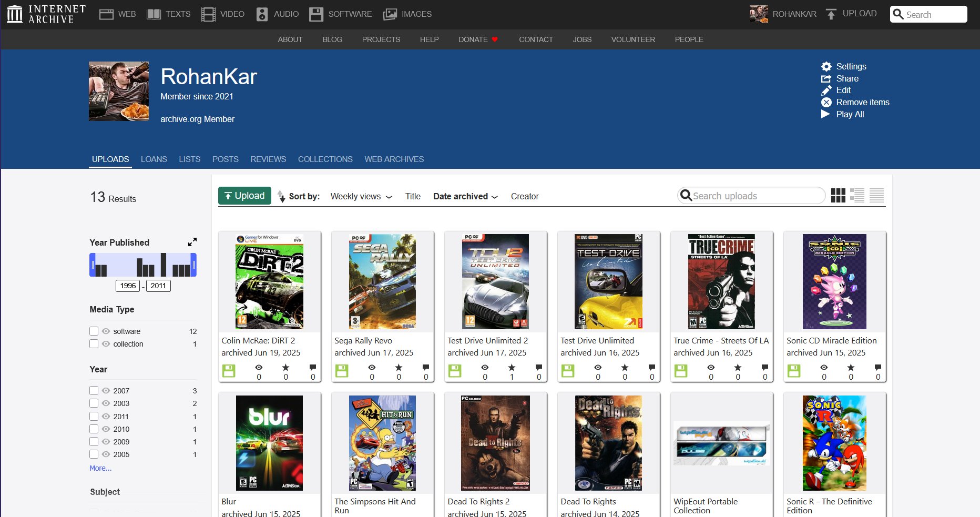This screenshot has height=517, width=980.
Task: Open the Web media section icon
Action: point(107,14)
